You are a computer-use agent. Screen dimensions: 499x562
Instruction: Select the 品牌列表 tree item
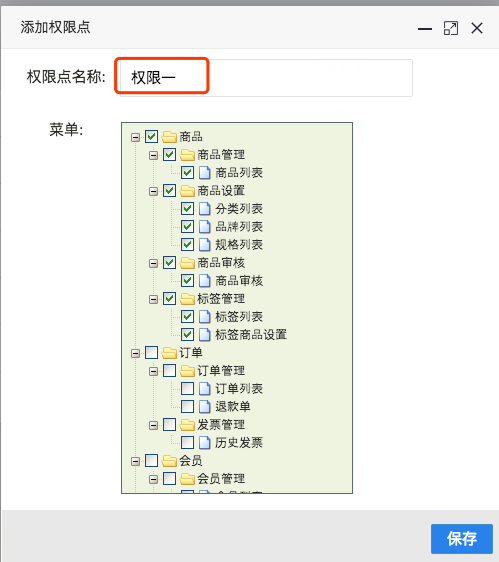(x=239, y=227)
